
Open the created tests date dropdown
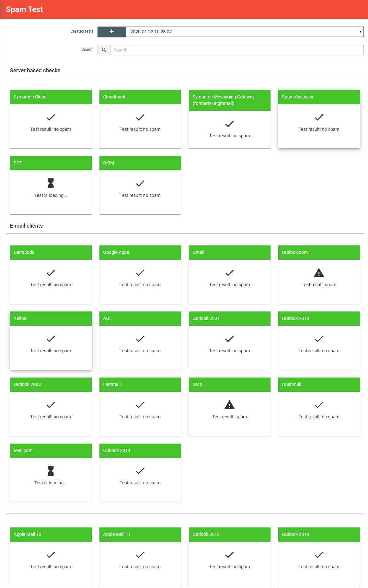click(245, 32)
